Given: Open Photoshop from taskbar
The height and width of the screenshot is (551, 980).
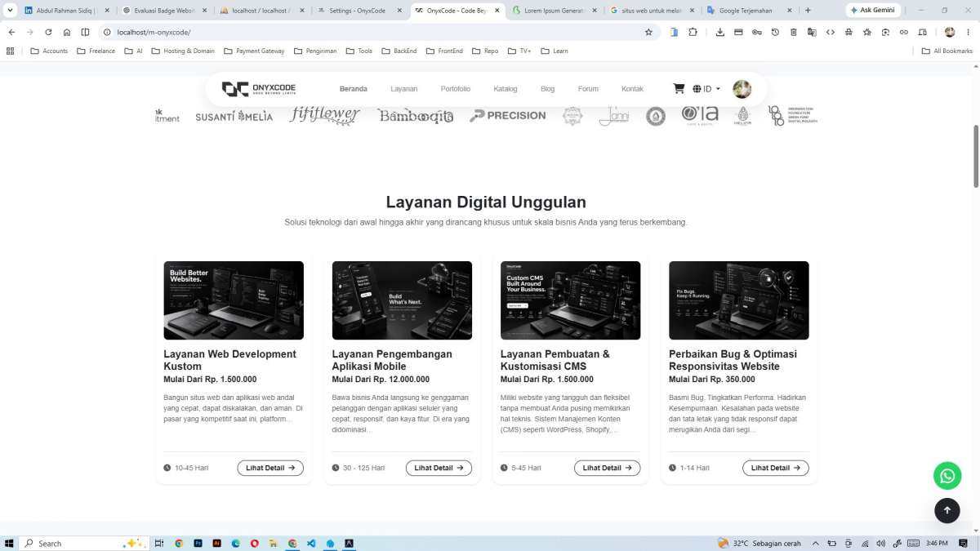Looking at the screenshot, I should tap(198, 543).
